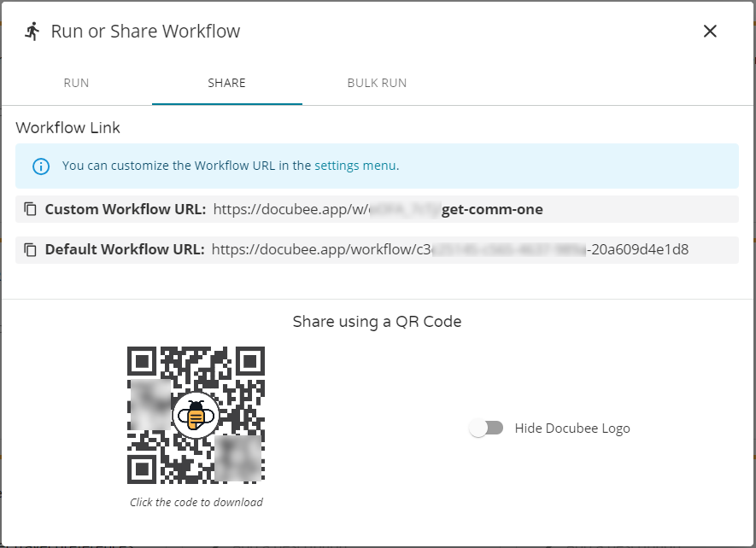Toggle the Hide Docubee Logo switch
The image size is (756, 548).
(x=486, y=428)
